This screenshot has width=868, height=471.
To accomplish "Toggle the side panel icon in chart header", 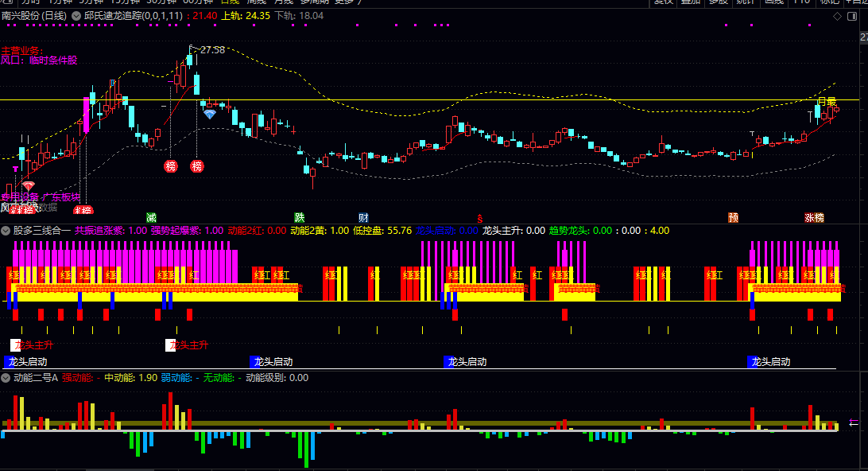I will 852,16.
